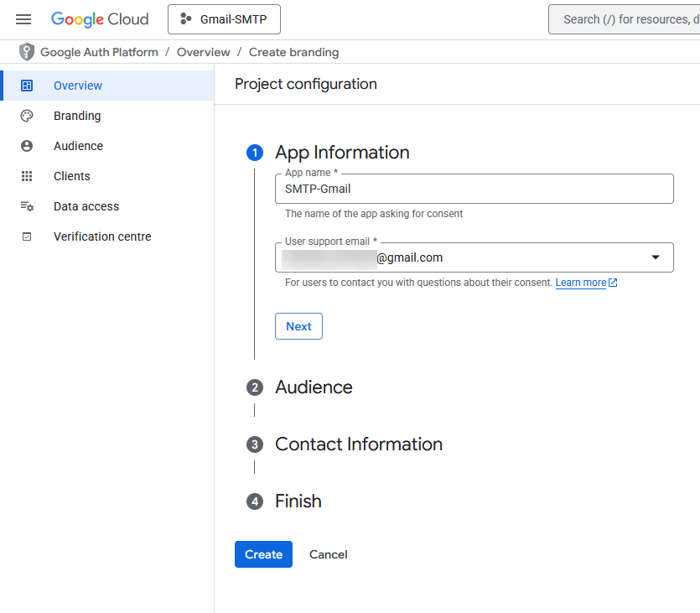Viewport: 700px width, 613px height.
Task: Click the shield icon beside Google Auth Platform
Action: [x=26, y=51]
